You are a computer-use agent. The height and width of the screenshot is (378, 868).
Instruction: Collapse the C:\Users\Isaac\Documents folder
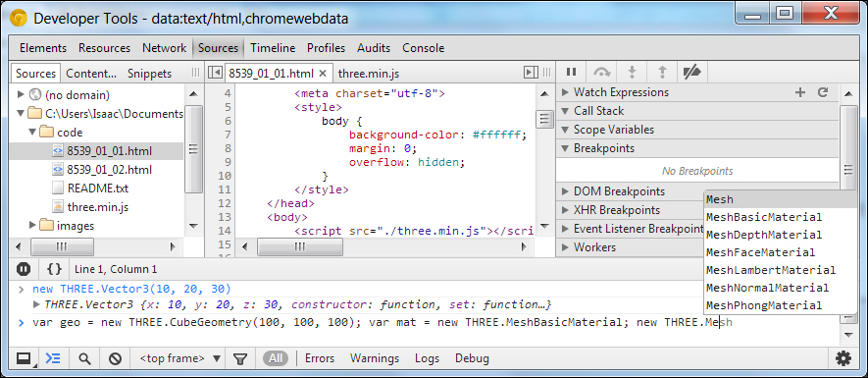pyautogui.click(x=21, y=114)
